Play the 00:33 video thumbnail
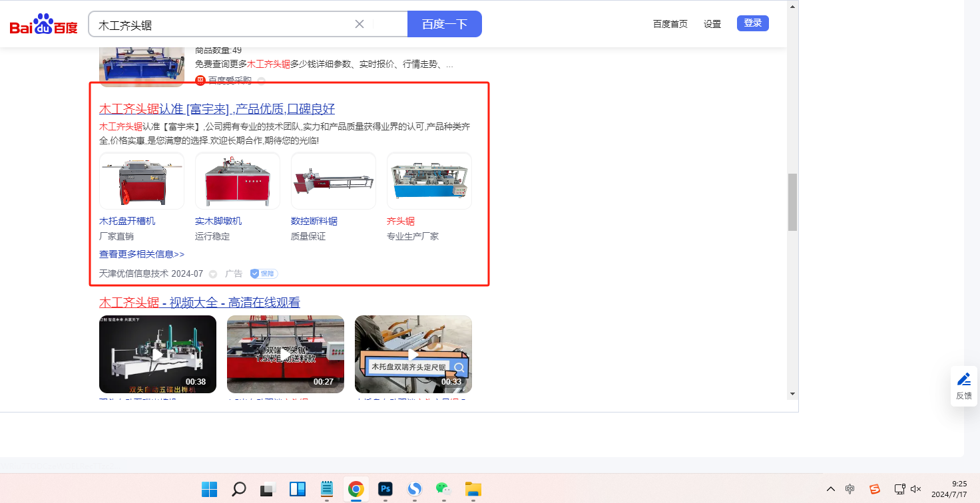The width and height of the screenshot is (980, 503). tap(413, 354)
